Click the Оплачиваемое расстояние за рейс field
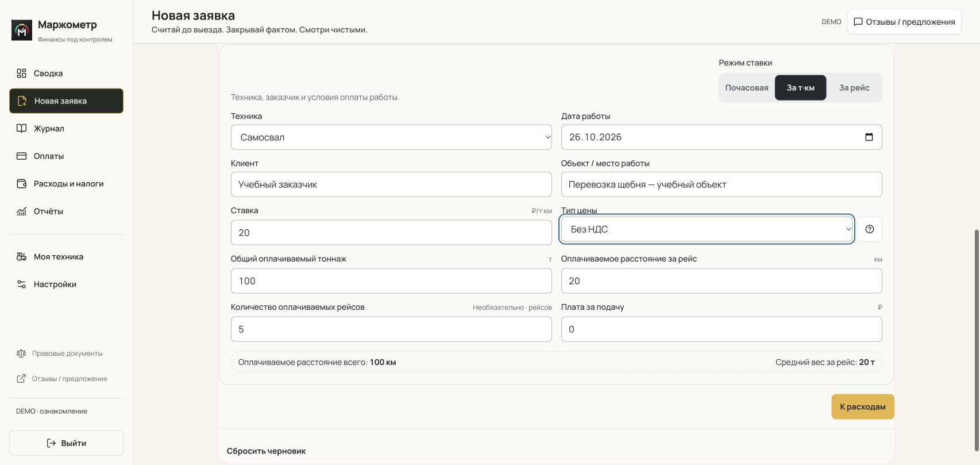The width and height of the screenshot is (980, 465). coord(722,281)
